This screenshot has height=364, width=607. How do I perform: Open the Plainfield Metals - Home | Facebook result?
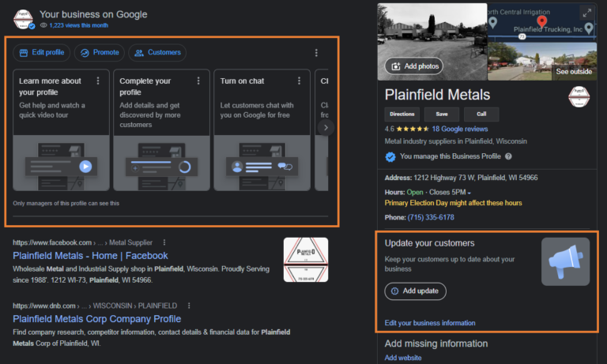[x=90, y=256]
